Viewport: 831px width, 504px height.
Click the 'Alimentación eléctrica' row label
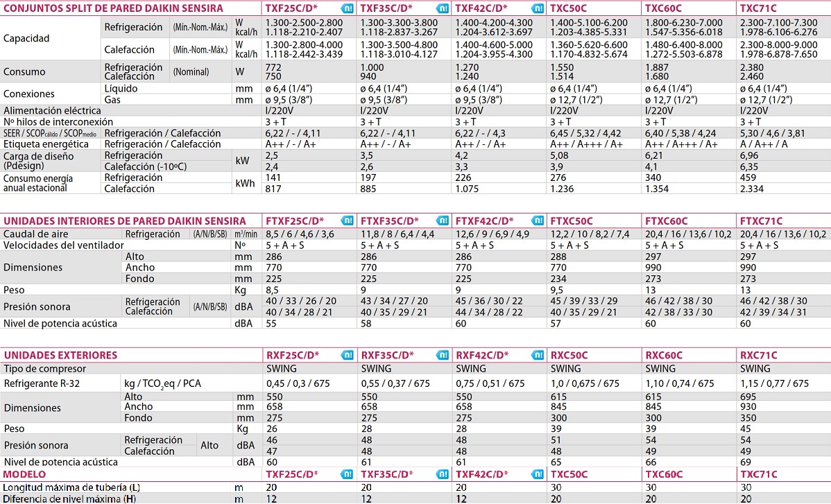[52, 111]
